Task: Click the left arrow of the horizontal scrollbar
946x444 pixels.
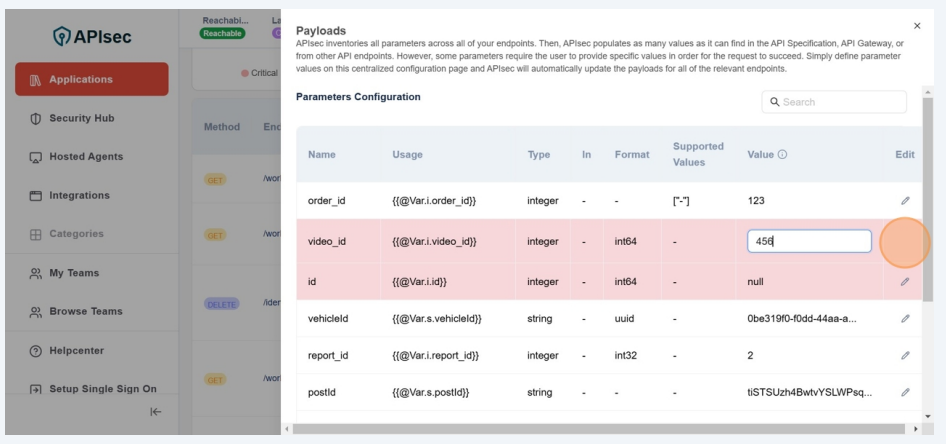Action: (287, 429)
